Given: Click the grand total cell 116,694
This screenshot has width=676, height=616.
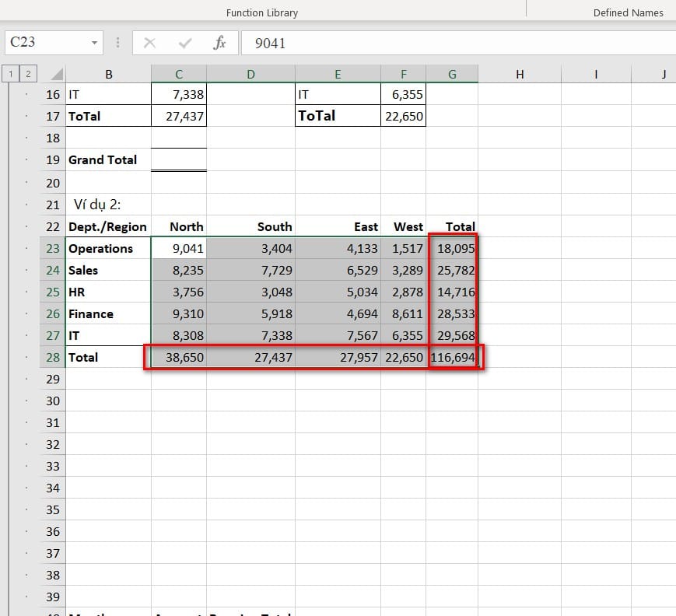Looking at the screenshot, I should coord(453,357).
